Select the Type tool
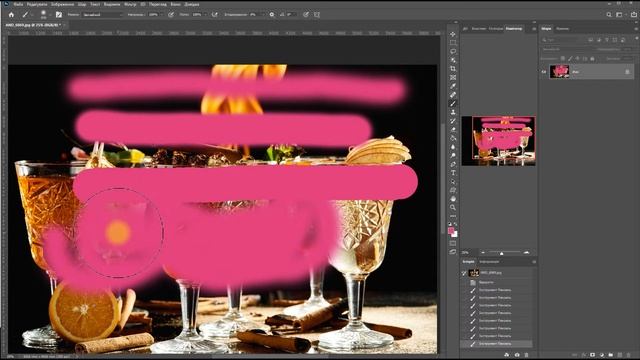This screenshot has width=640, height=360. 453,173
